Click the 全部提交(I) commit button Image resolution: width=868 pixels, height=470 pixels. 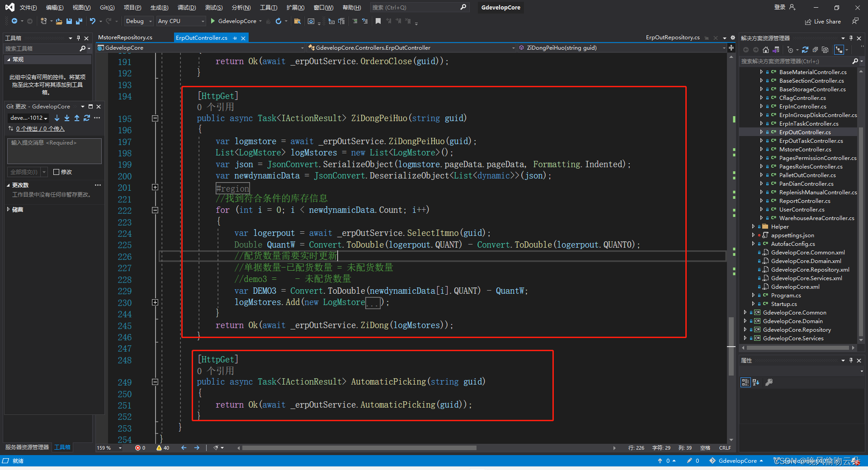tap(24, 172)
